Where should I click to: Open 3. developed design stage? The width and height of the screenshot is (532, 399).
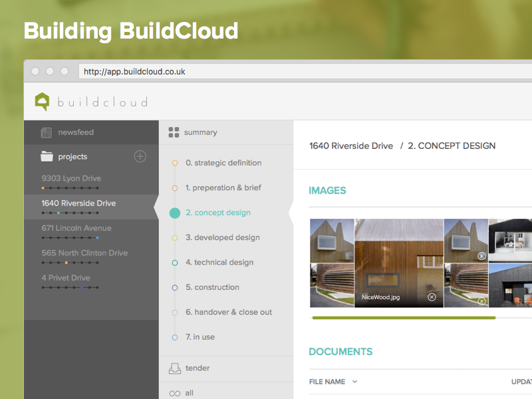pos(223,237)
